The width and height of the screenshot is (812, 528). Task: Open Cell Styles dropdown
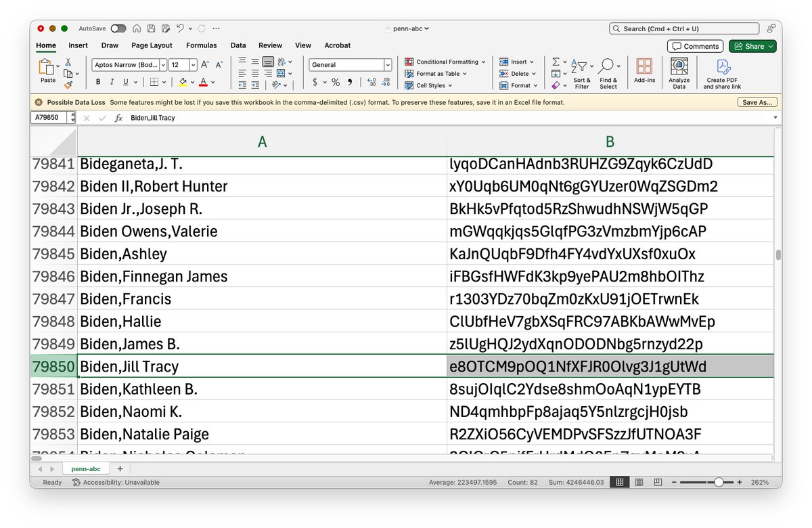(x=428, y=85)
